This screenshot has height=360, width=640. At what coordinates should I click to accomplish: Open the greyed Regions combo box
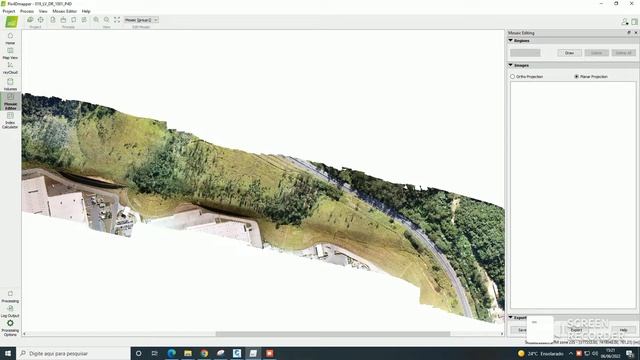pyautogui.click(x=525, y=53)
